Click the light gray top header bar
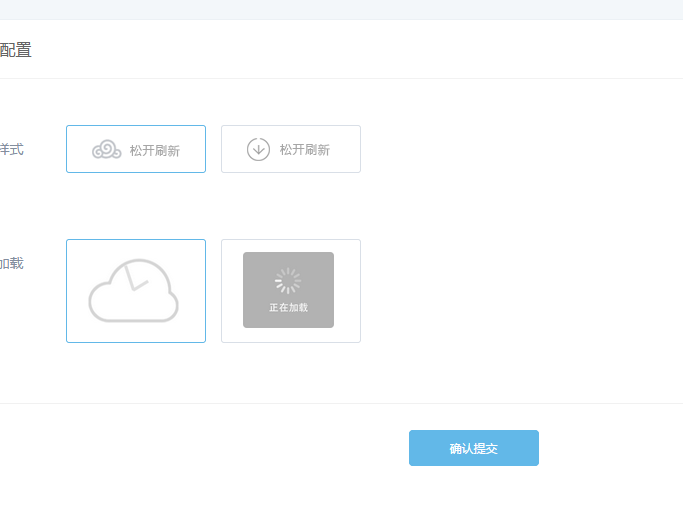Screen dimensions: 683x507 click(341, 9)
